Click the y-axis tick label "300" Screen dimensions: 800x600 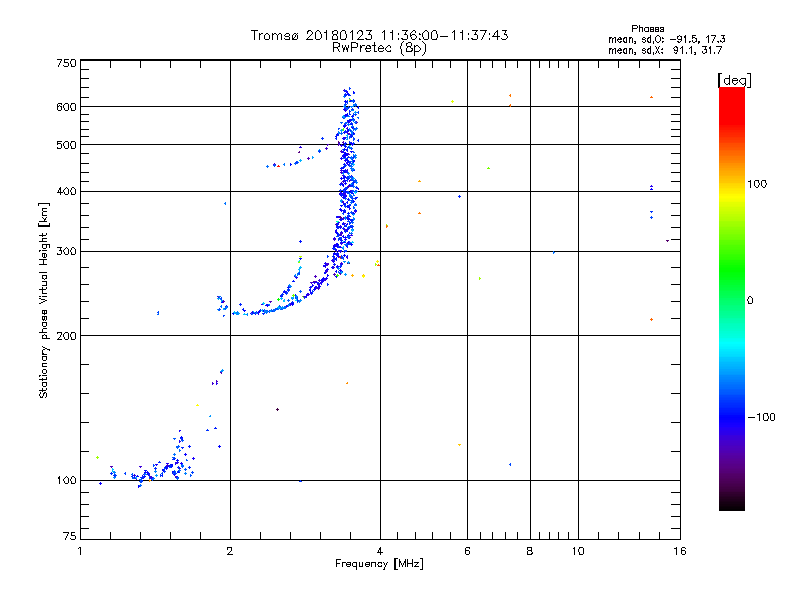66,252
